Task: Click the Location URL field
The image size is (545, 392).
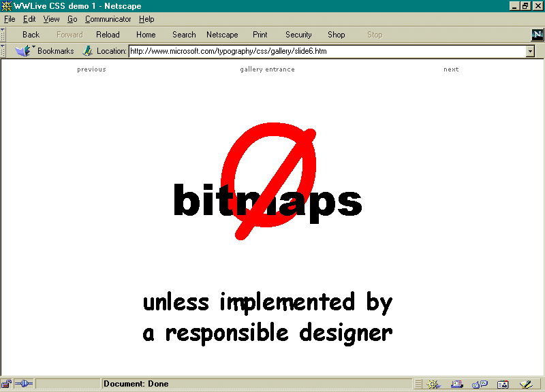Action: pyautogui.click(x=328, y=51)
